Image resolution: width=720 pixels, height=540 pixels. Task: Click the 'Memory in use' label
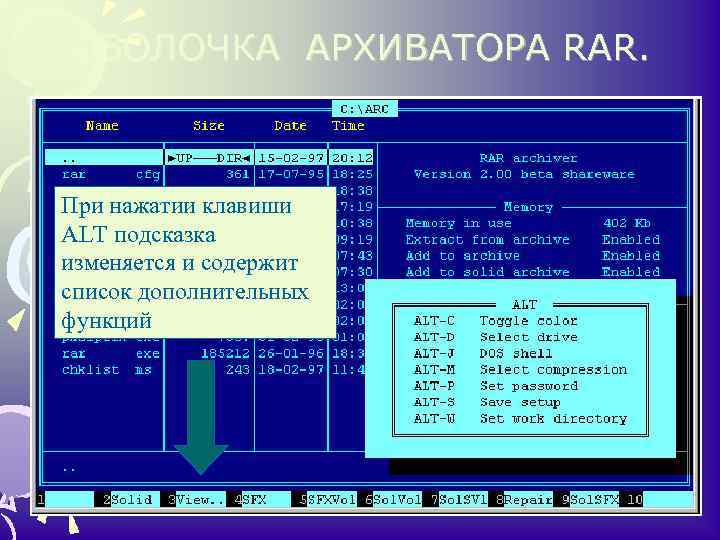point(459,223)
